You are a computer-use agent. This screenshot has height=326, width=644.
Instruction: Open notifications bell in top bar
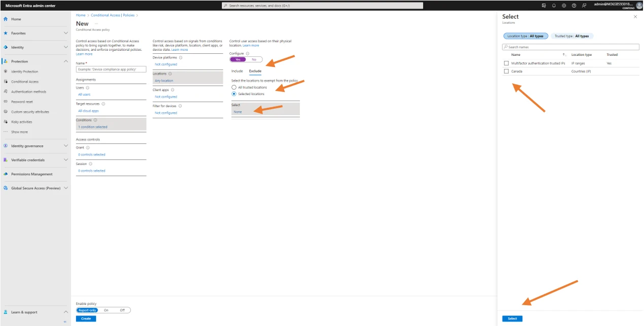554,6
